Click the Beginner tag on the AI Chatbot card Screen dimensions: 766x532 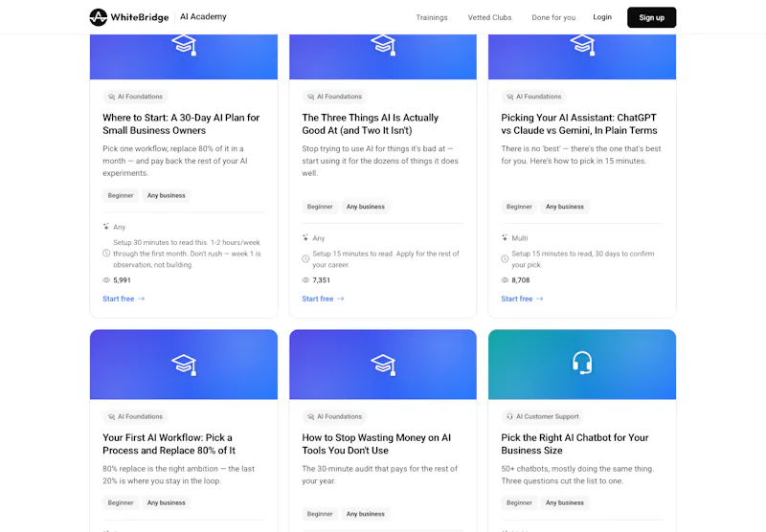(519, 502)
